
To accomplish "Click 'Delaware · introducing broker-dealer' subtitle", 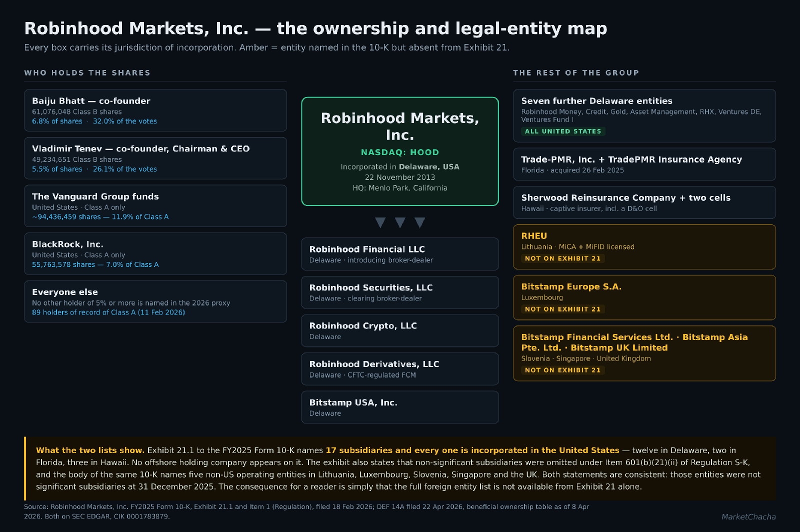I will (x=371, y=260).
